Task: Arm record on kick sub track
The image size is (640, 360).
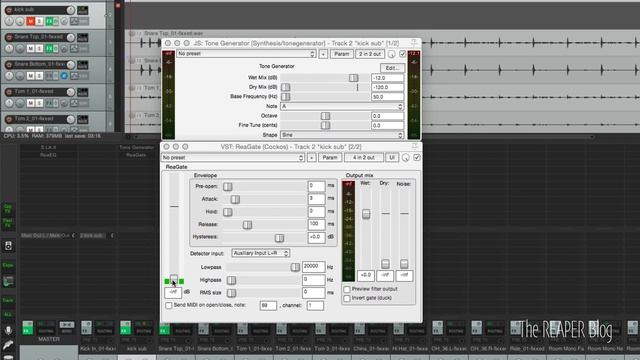Action: click(x=9, y=10)
